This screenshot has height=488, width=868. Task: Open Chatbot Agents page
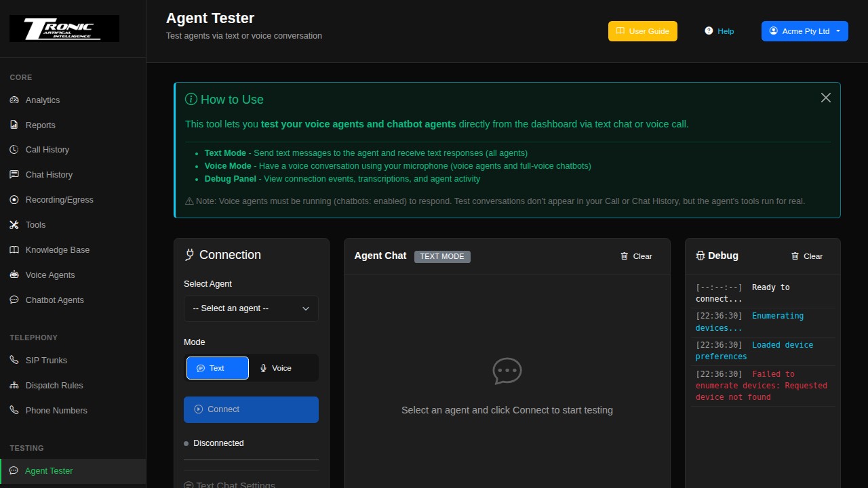(73, 300)
